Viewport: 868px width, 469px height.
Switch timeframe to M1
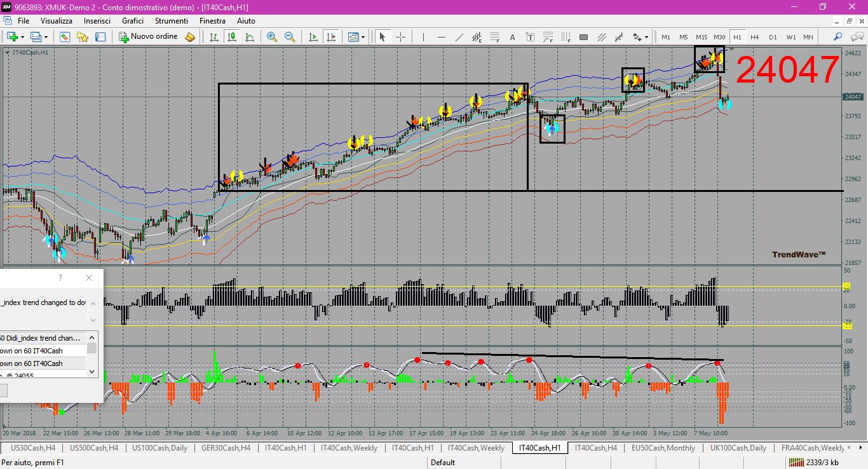point(666,37)
